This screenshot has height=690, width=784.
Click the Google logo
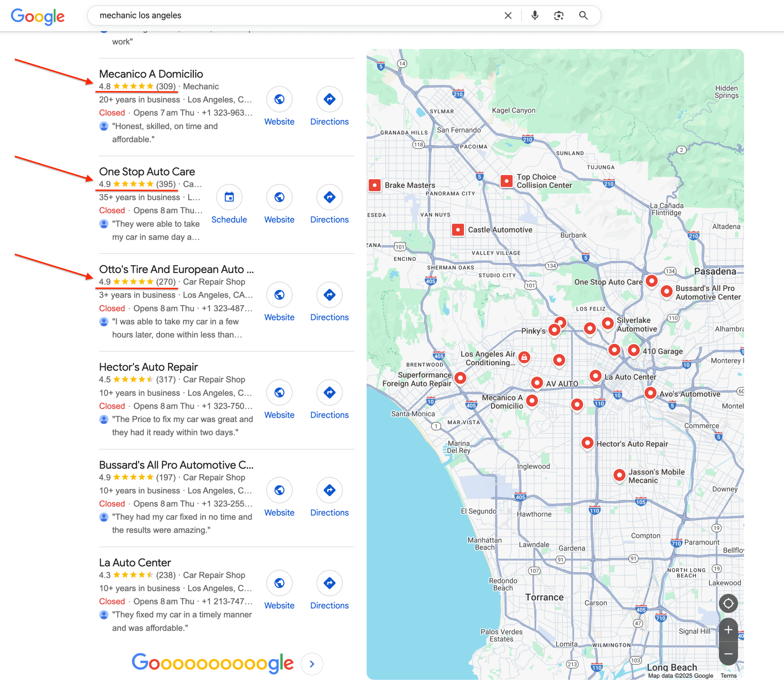coord(38,16)
